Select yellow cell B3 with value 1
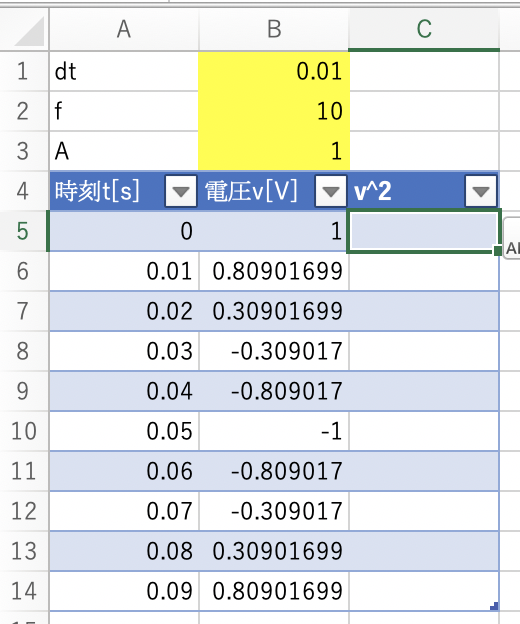 pyautogui.click(x=274, y=151)
